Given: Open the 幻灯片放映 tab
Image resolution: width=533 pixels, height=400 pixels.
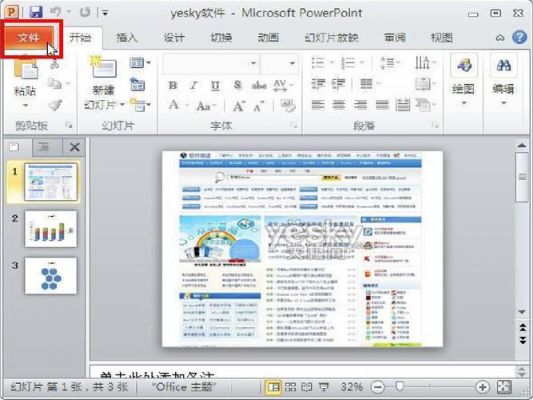Looking at the screenshot, I should click(331, 37).
